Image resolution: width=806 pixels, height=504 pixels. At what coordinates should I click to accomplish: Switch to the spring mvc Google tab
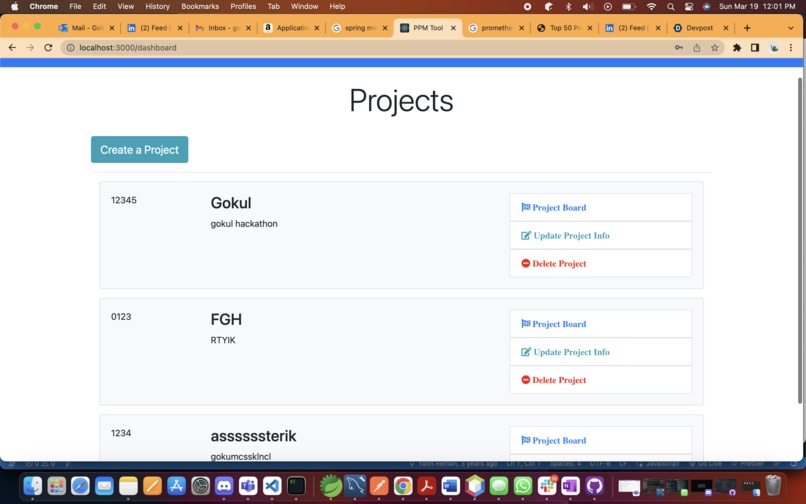tap(360, 28)
